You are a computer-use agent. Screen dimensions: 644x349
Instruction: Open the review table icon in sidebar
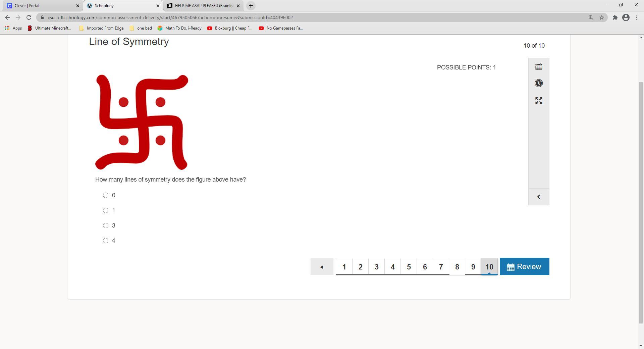point(539,67)
